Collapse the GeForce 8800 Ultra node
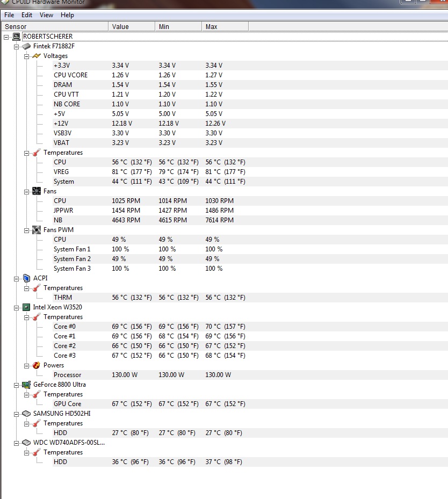Viewport: 448px width, 499px height. coord(16,385)
